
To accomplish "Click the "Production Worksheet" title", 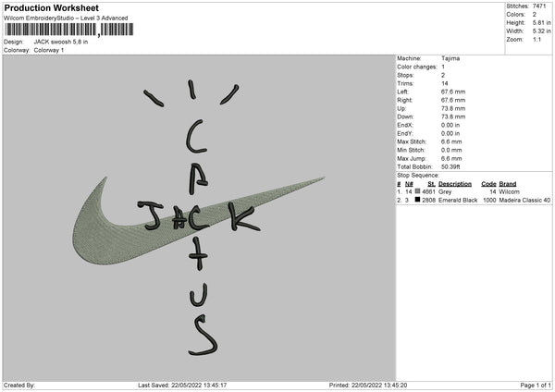I will point(52,7).
